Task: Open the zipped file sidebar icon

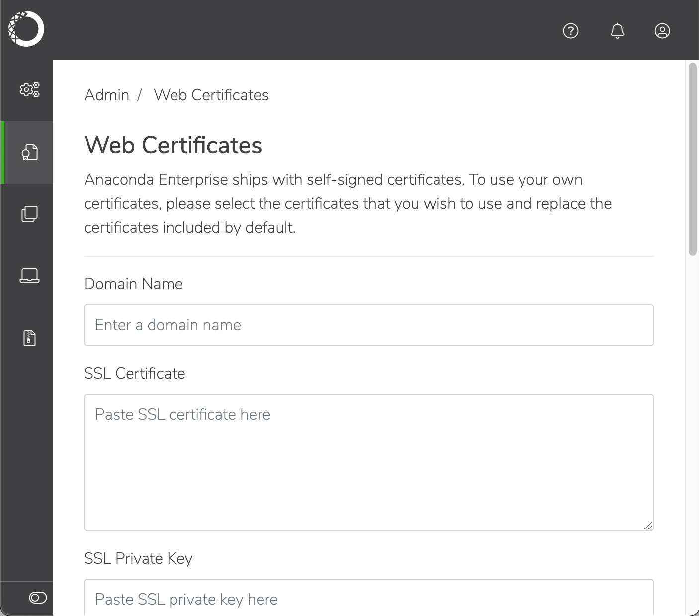Action: pyautogui.click(x=29, y=338)
